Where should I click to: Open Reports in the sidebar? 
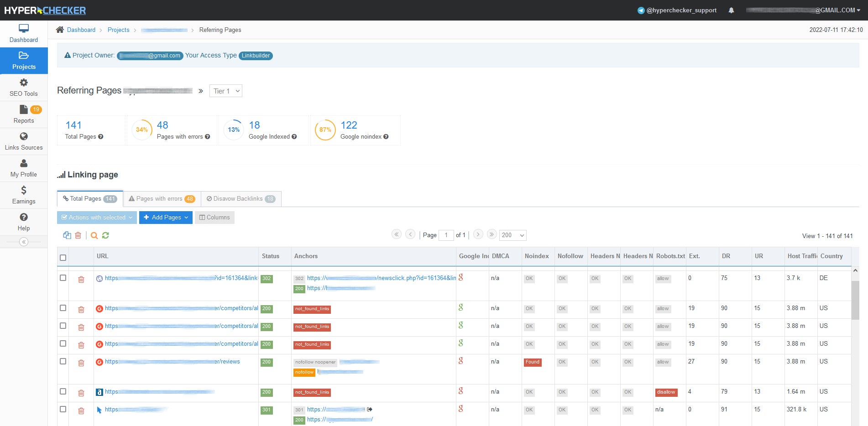(24, 114)
